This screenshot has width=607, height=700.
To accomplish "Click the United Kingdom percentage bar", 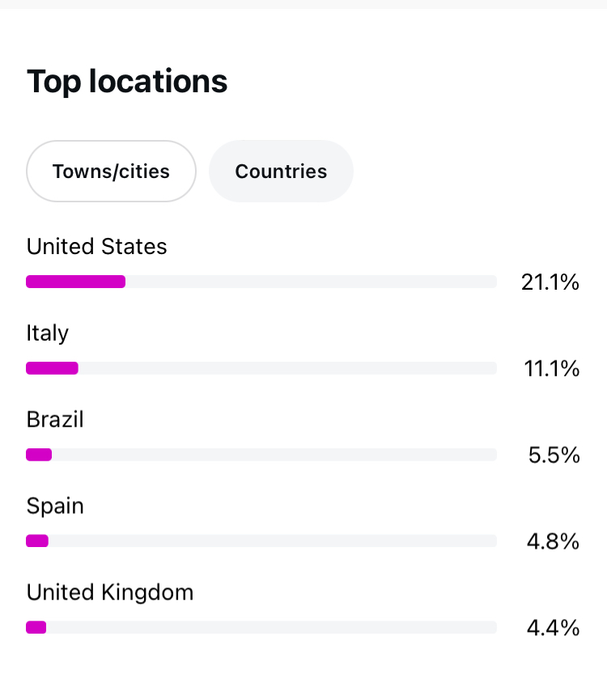I will tap(261, 627).
